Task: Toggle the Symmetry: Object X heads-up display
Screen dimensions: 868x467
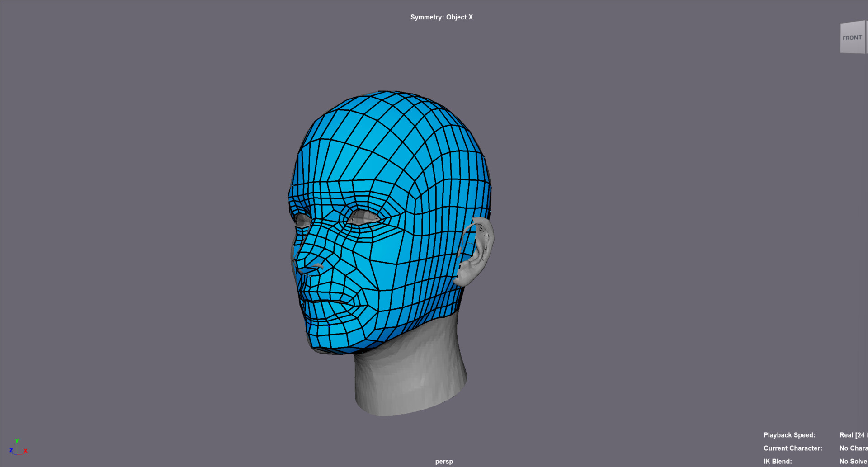Action: (x=441, y=17)
